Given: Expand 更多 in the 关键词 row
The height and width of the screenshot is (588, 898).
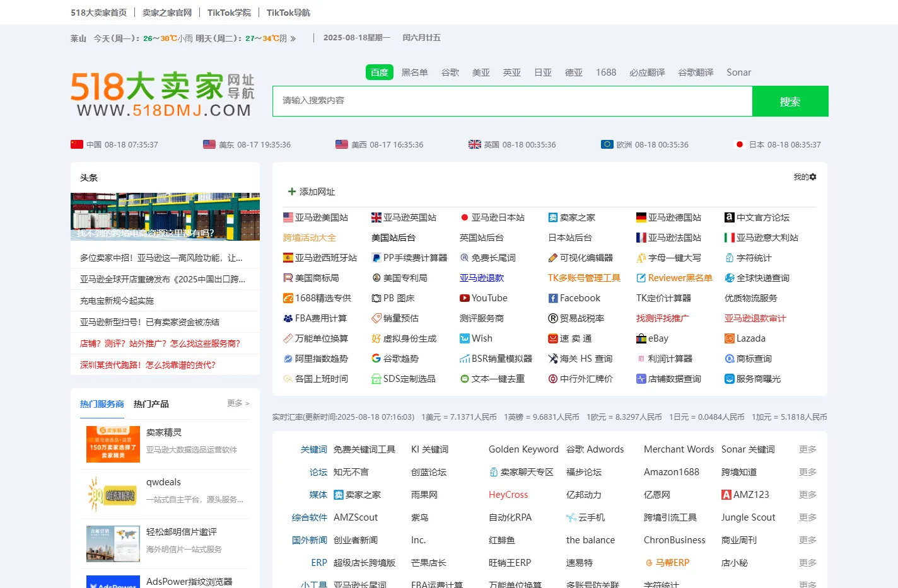Looking at the screenshot, I should click(807, 449).
